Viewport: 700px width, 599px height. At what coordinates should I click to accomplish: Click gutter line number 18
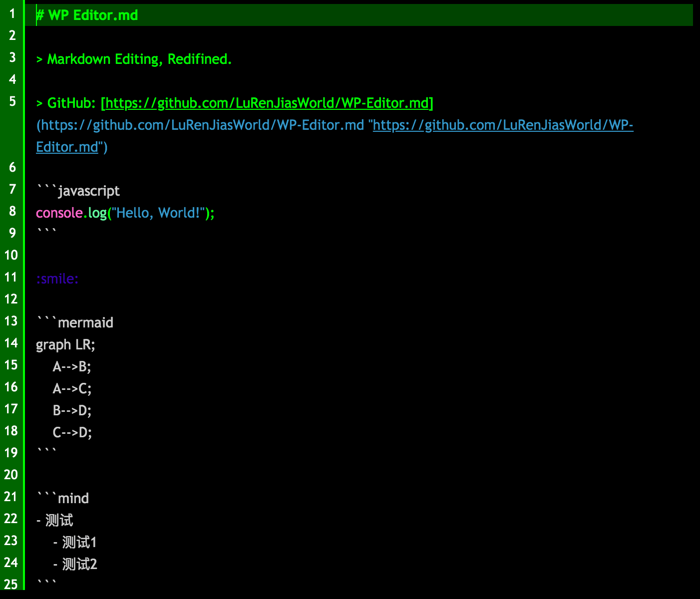pyautogui.click(x=11, y=430)
